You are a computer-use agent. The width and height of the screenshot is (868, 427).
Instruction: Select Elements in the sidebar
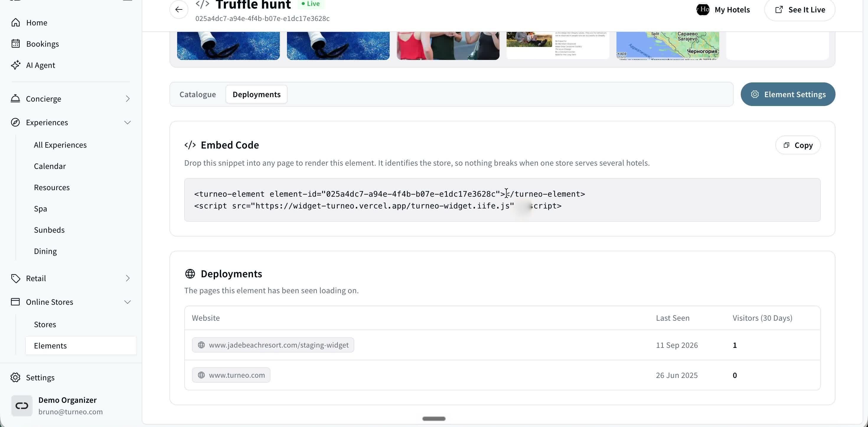click(81, 345)
